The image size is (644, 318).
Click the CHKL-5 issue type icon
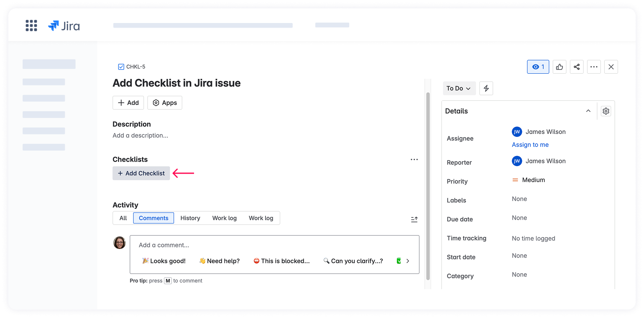click(x=121, y=67)
